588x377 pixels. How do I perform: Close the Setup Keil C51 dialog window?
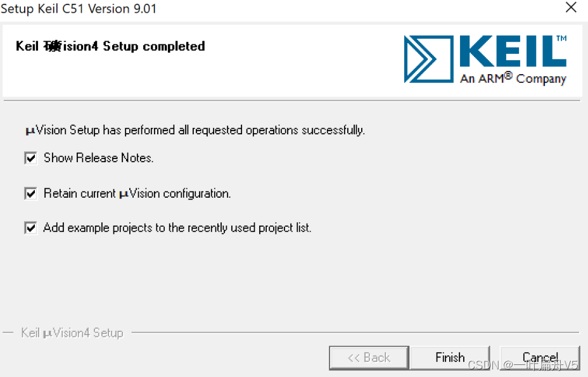point(571,7)
